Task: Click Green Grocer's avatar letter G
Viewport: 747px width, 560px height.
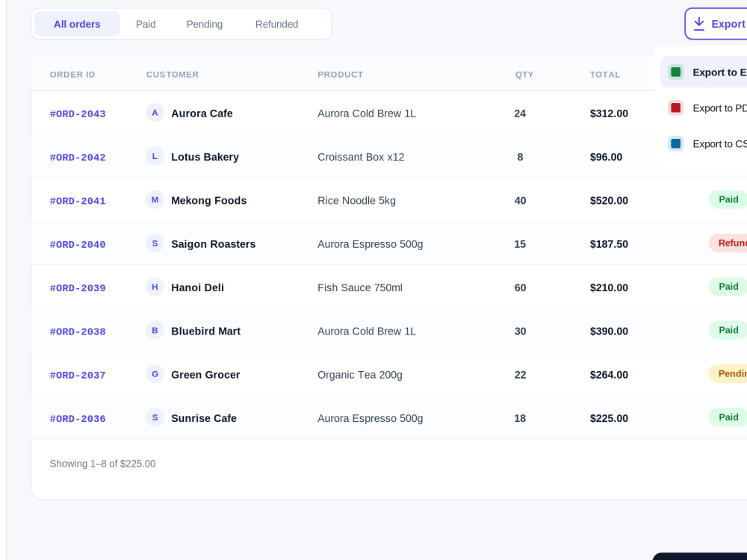Action: tap(155, 374)
